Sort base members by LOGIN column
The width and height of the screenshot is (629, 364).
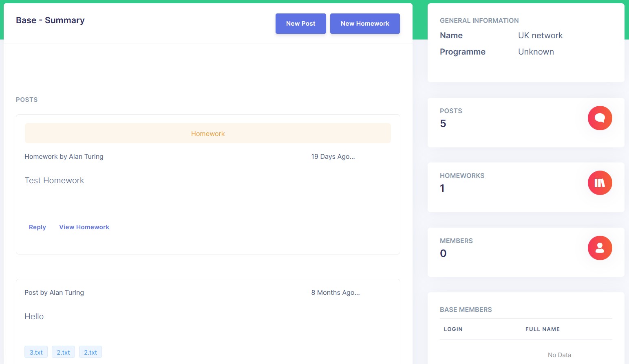coord(453,329)
